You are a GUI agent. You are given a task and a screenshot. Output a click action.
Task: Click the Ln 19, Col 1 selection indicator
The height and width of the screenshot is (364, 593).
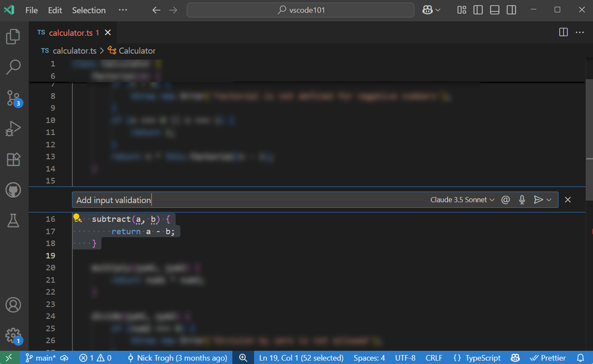click(301, 358)
